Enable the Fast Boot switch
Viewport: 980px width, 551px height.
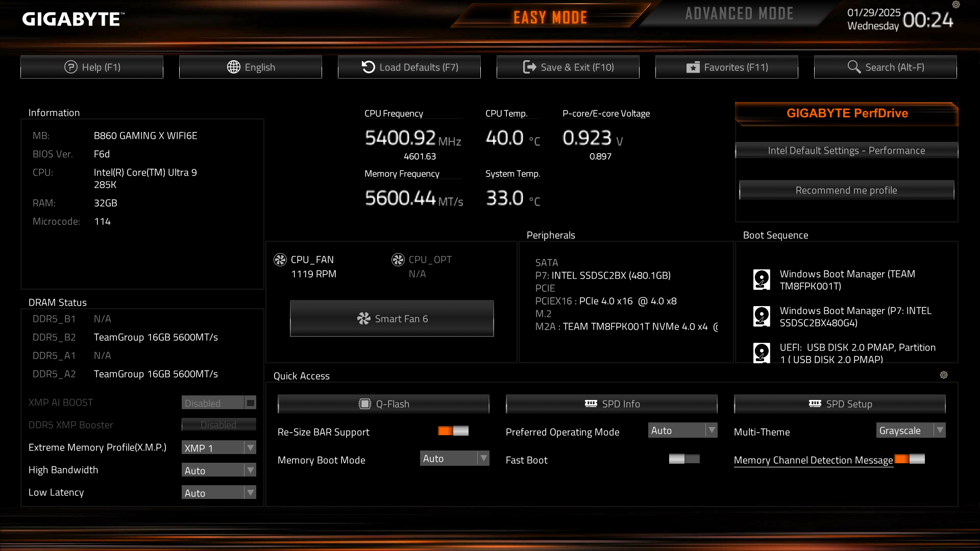coord(684,459)
